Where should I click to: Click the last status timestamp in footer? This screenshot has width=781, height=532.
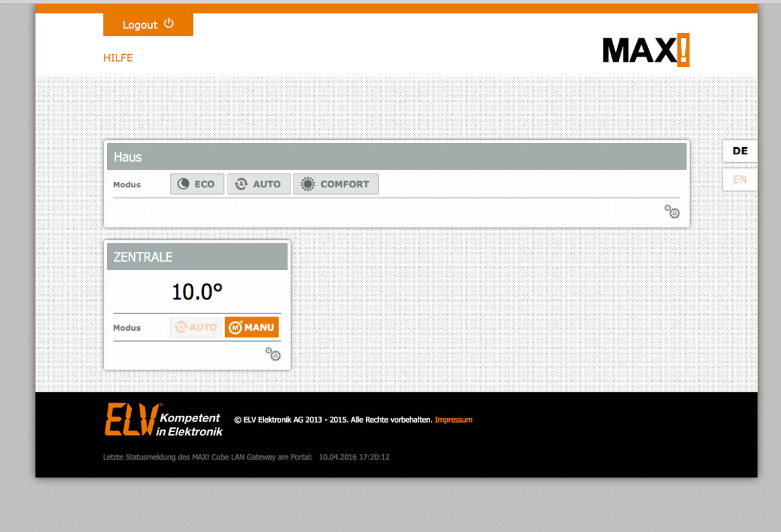354,457
